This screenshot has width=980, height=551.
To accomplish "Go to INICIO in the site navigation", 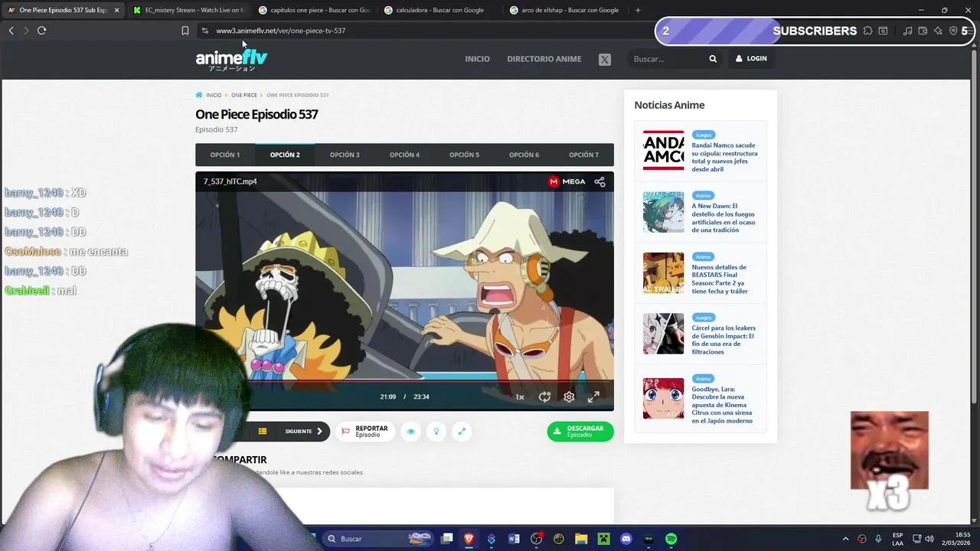I will [x=477, y=59].
